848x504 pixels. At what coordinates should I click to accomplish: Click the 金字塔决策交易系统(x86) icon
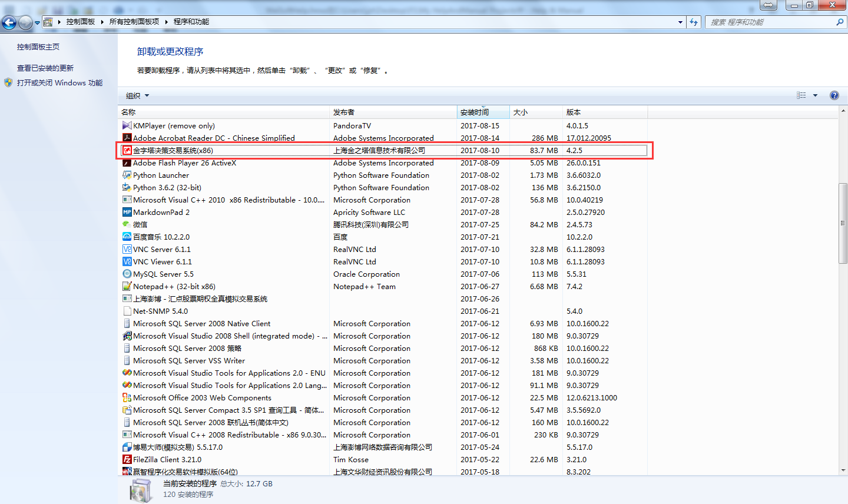[127, 150]
